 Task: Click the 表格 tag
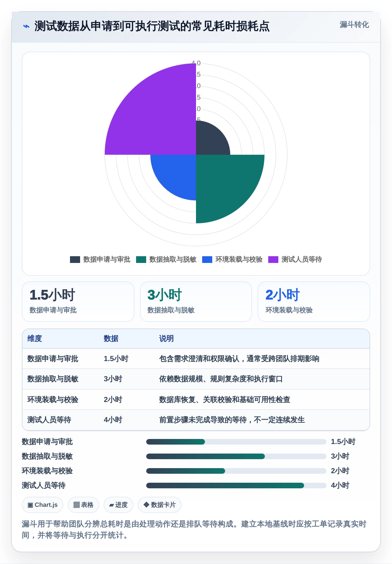(83, 505)
